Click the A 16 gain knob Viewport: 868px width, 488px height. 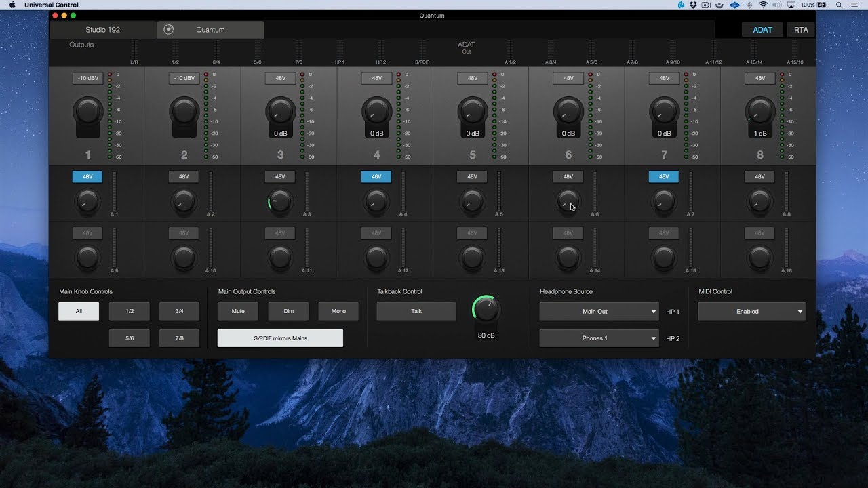(x=759, y=258)
